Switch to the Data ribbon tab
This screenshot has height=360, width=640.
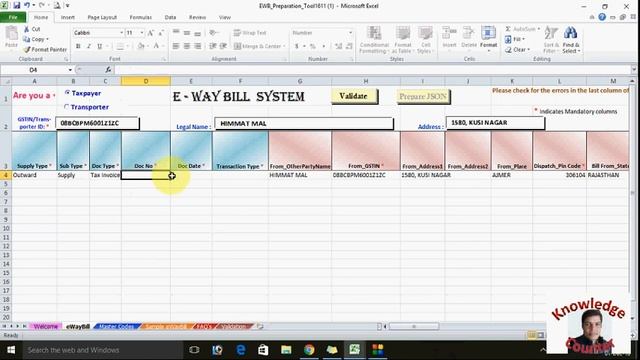[x=170, y=17]
